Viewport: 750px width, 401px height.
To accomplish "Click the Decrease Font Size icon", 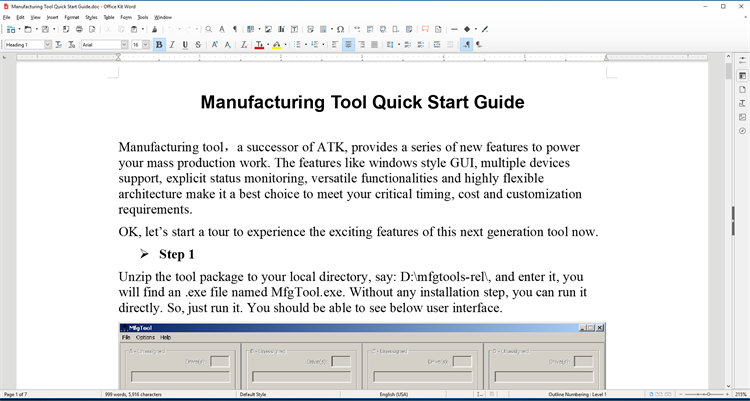I will 228,45.
